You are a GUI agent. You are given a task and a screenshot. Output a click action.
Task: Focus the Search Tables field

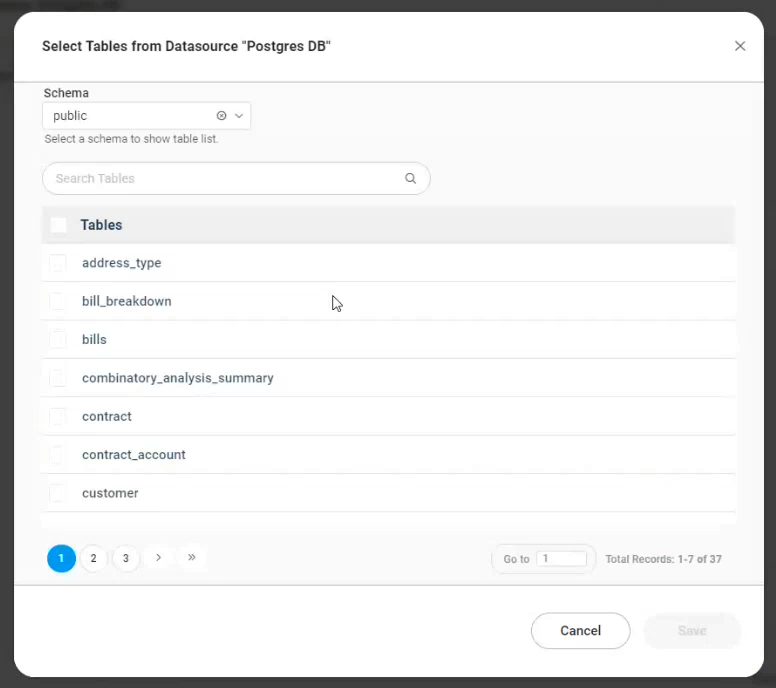pyautogui.click(x=225, y=179)
